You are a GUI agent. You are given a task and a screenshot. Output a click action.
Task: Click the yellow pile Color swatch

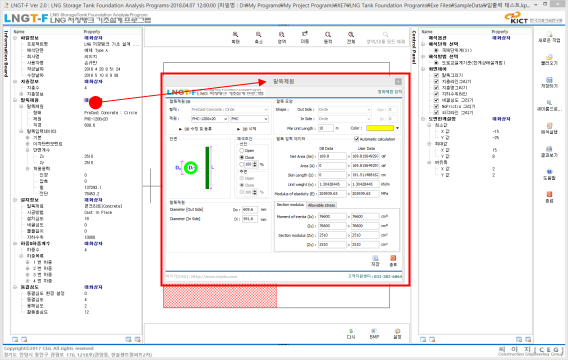(x=380, y=128)
